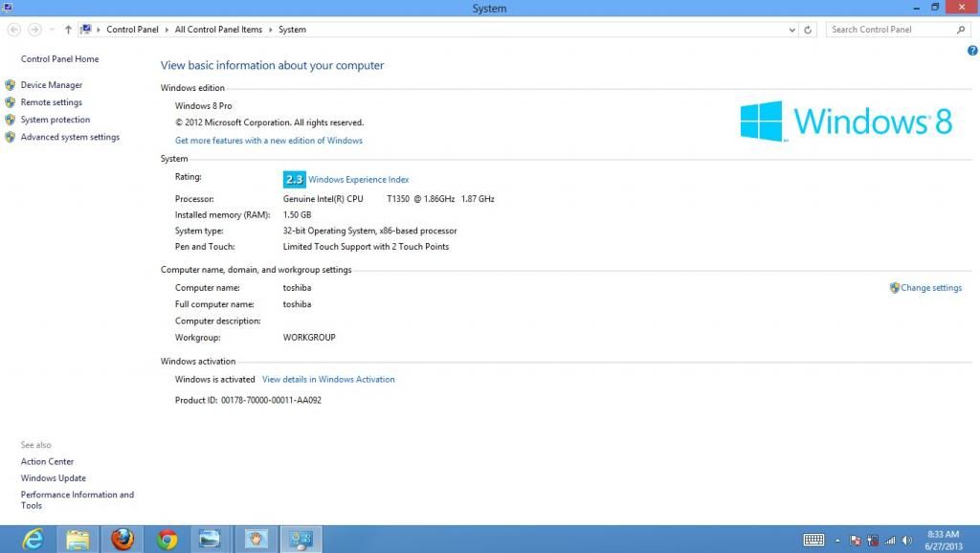Show hidden system tray icons
Viewport: 980px width, 553px height.
(837, 541)
